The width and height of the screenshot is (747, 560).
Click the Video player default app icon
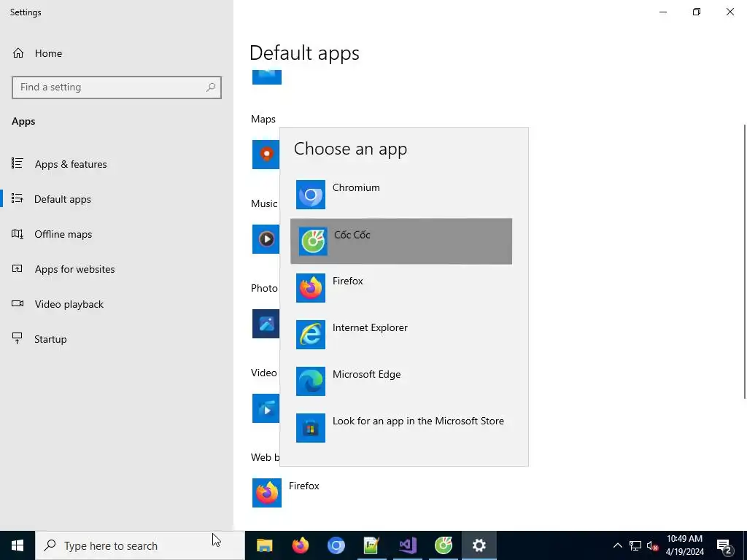tap(266, 408)
